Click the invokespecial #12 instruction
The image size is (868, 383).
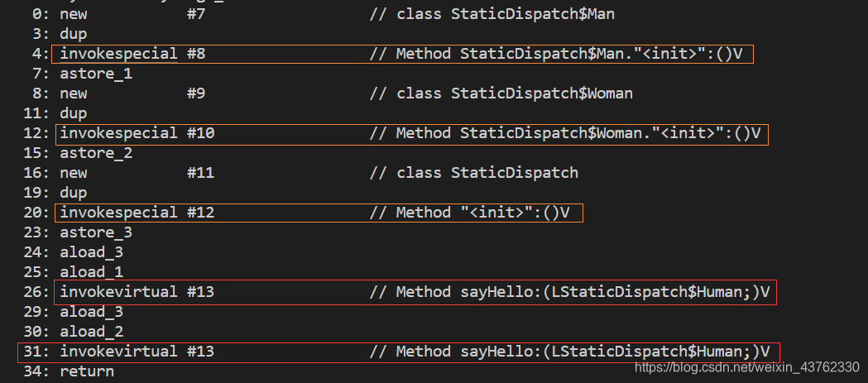137,213
